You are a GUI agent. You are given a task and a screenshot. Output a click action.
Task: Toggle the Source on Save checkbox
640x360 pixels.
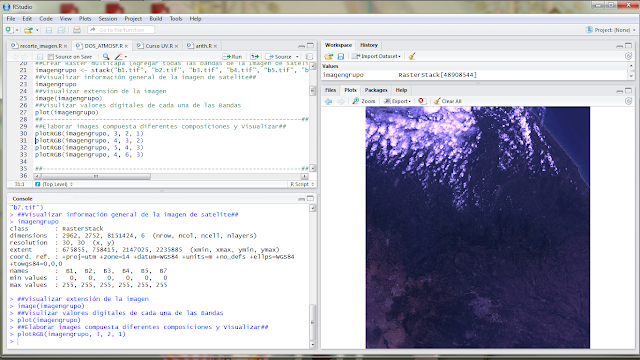[51, 57]
